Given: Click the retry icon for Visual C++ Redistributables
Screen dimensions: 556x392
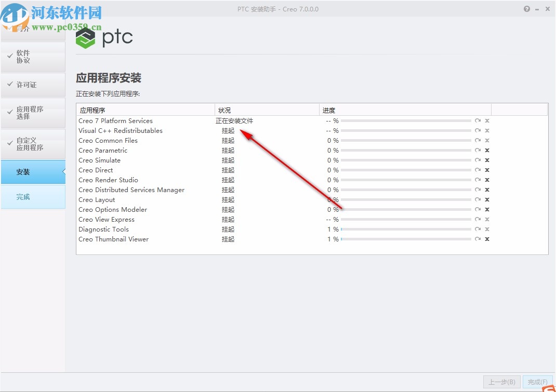Looking at the screenshot, I should coord(478,130).
